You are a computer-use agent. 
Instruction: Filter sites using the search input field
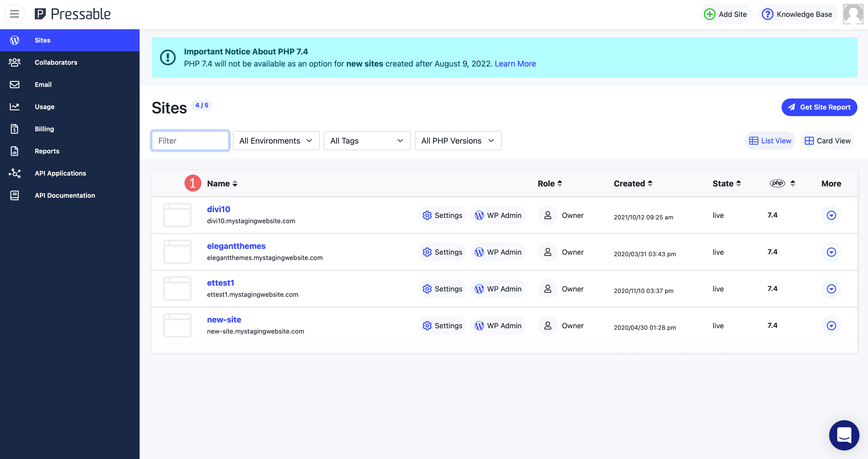tap(190, 141)
